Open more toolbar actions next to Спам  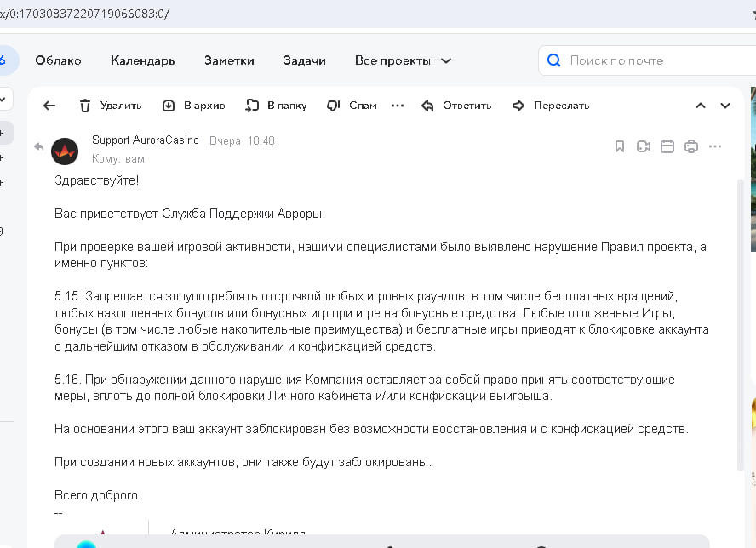(x=397, y=106)
